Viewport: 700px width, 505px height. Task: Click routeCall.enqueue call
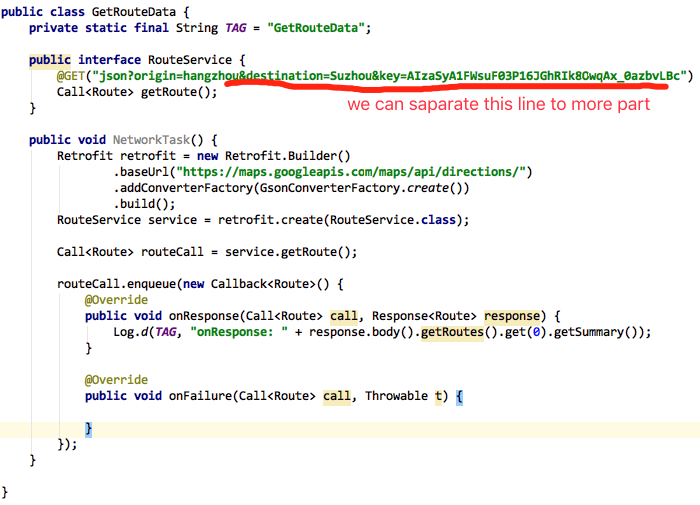pyautogui.click(x=116, y=284)
